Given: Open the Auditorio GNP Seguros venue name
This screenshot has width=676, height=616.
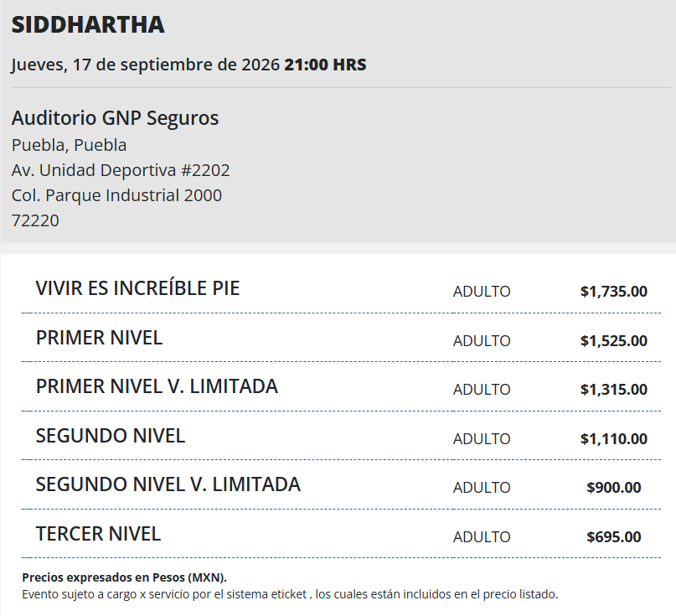Looking at the screenshot, I should 115,118.
